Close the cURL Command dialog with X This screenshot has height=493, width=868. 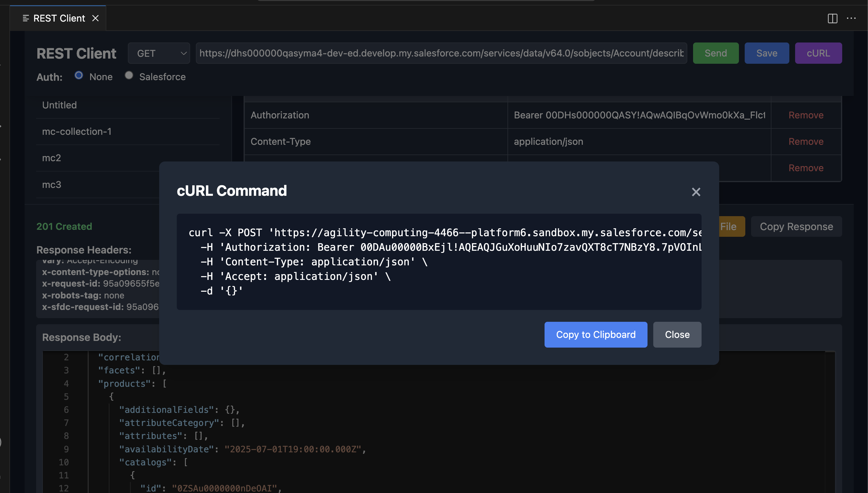point(695,192)
